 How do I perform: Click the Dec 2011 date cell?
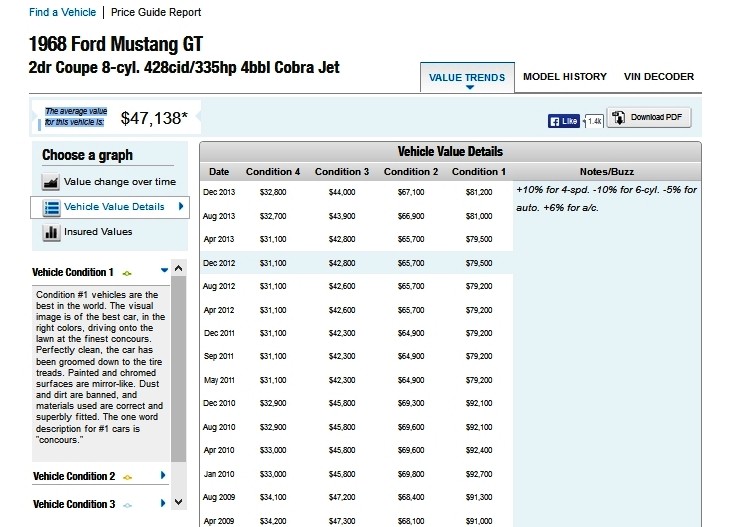tap(219, 333)
